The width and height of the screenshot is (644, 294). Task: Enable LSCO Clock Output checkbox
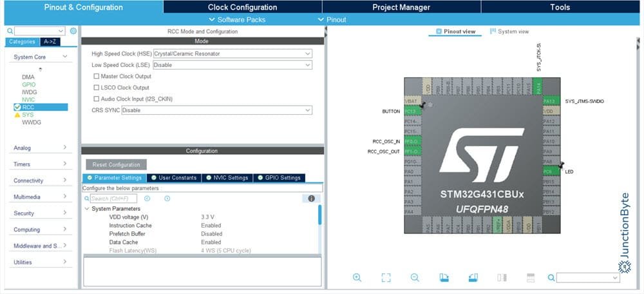pyautogui.click(x=97, y=88)
